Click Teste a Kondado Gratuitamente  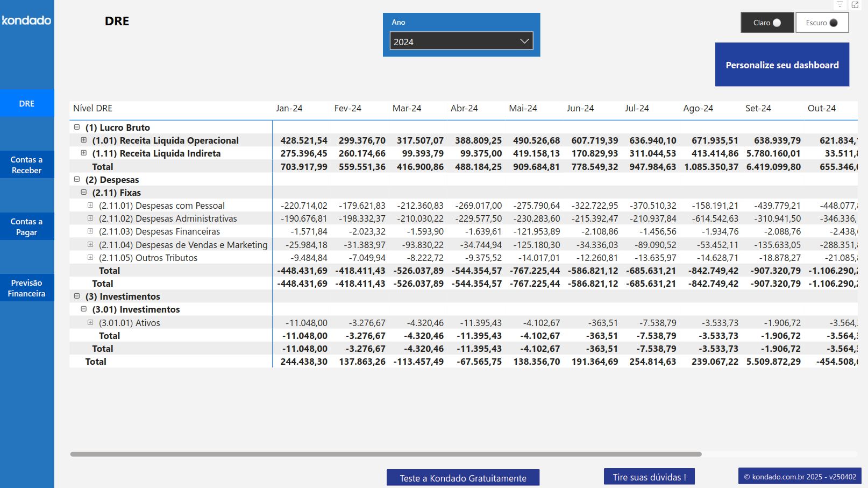pos(463,478)
